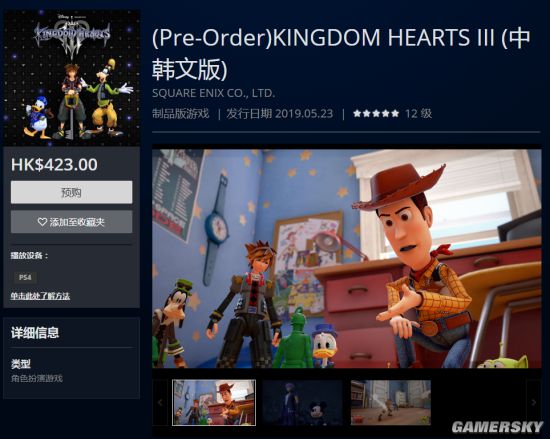Screen dimensions: 550x439
Task: Click the HK$423.00 price label
Action: pos(54,164)
